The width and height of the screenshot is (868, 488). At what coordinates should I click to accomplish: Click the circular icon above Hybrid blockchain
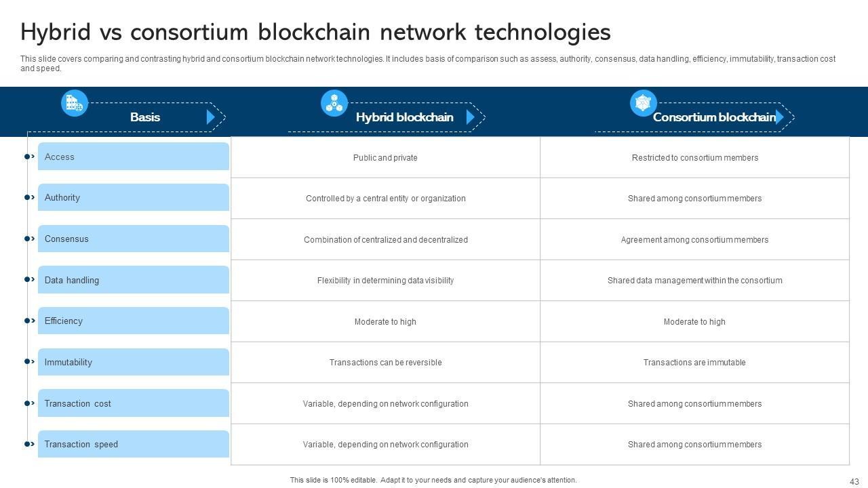click(334, 103)
